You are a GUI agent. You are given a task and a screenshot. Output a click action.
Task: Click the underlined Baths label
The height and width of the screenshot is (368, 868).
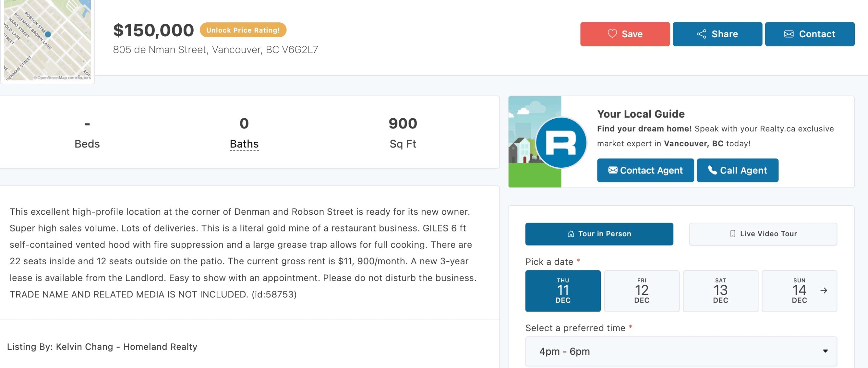point(244,144)
